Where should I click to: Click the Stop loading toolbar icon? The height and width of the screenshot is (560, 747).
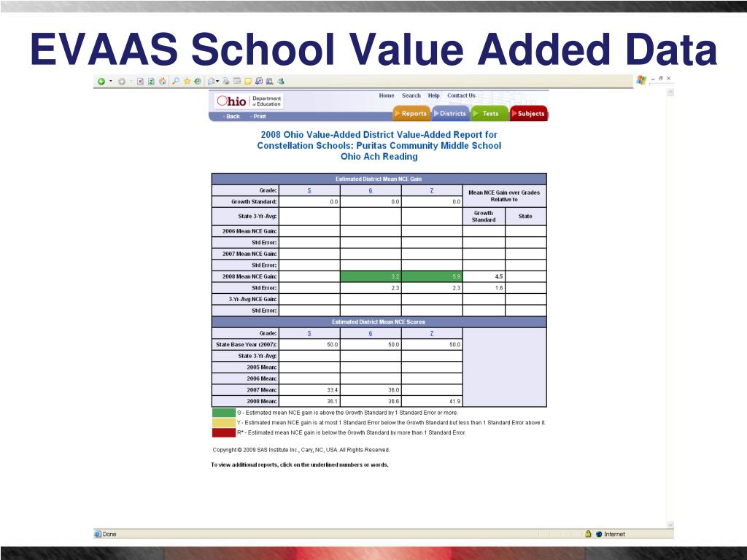(140, 82)
